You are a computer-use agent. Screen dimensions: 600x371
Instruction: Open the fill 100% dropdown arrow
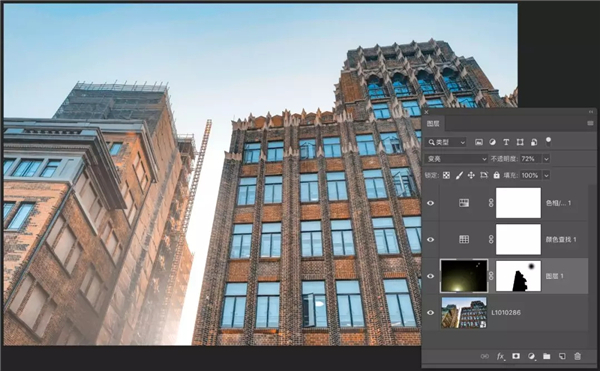[546, 176]
